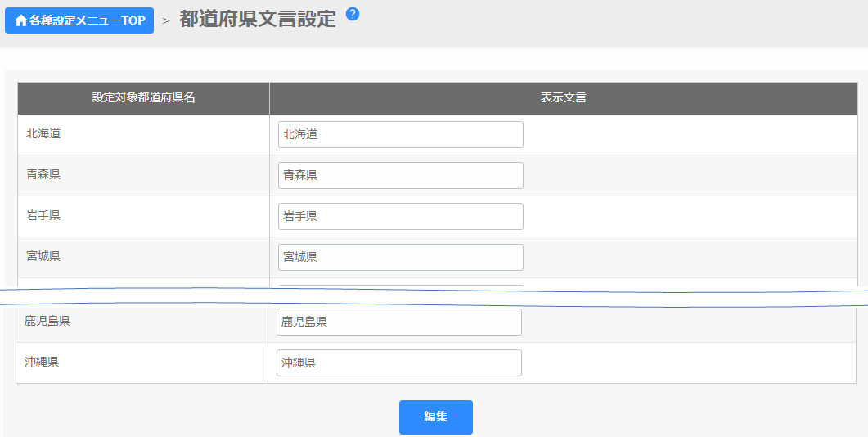Image resolution: width=868 pixels, height=437 pixels.
Task: Click the 岩手県 prefecture name cell
Action: (x=43, y=215)
